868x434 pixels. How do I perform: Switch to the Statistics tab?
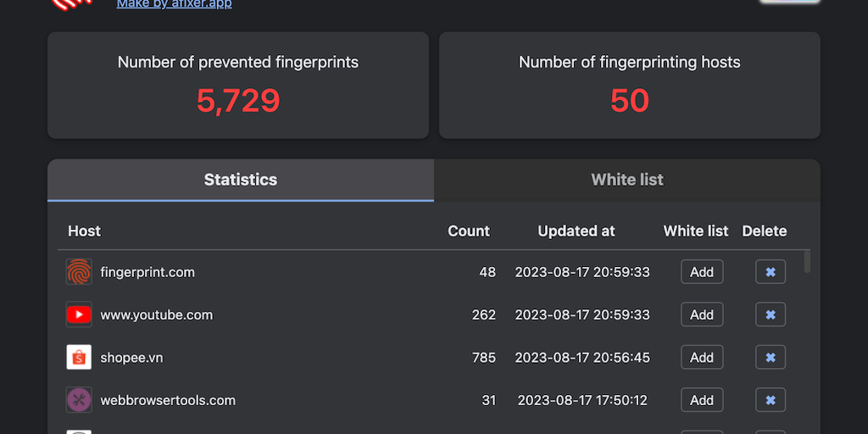pyautogui.click(x=241, y=180)
